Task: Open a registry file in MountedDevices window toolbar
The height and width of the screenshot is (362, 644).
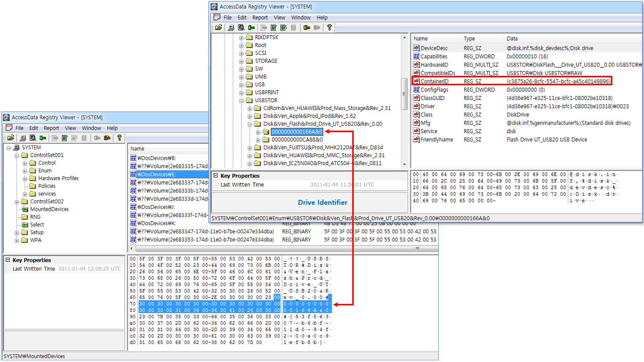Action: point(11,138)
